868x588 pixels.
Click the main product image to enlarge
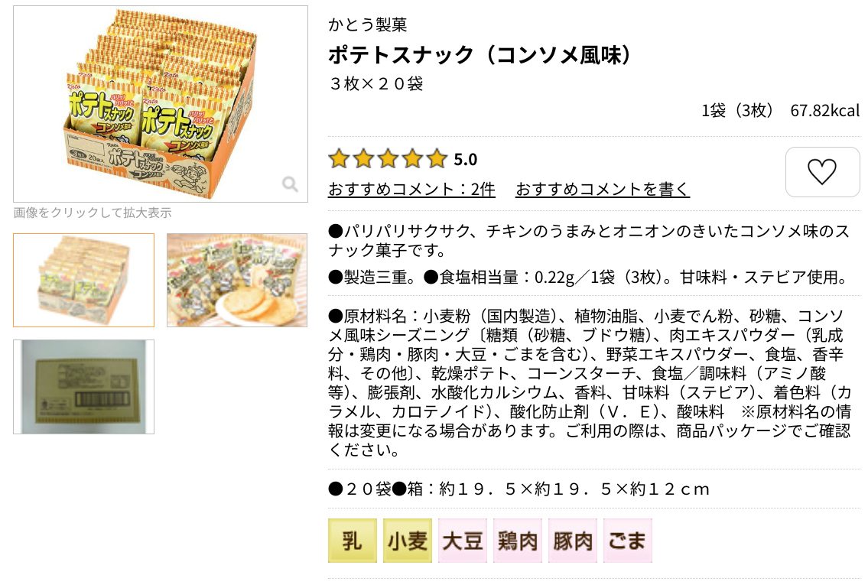161,104
